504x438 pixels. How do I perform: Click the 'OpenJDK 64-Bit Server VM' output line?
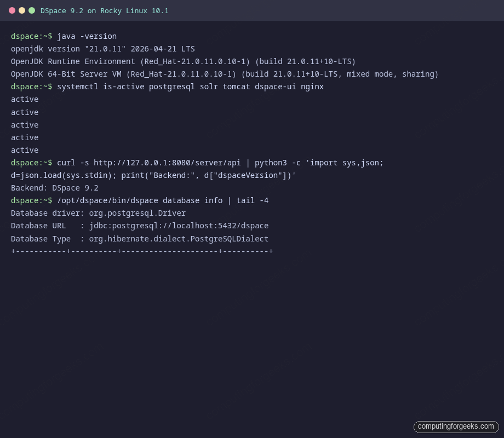225,74
